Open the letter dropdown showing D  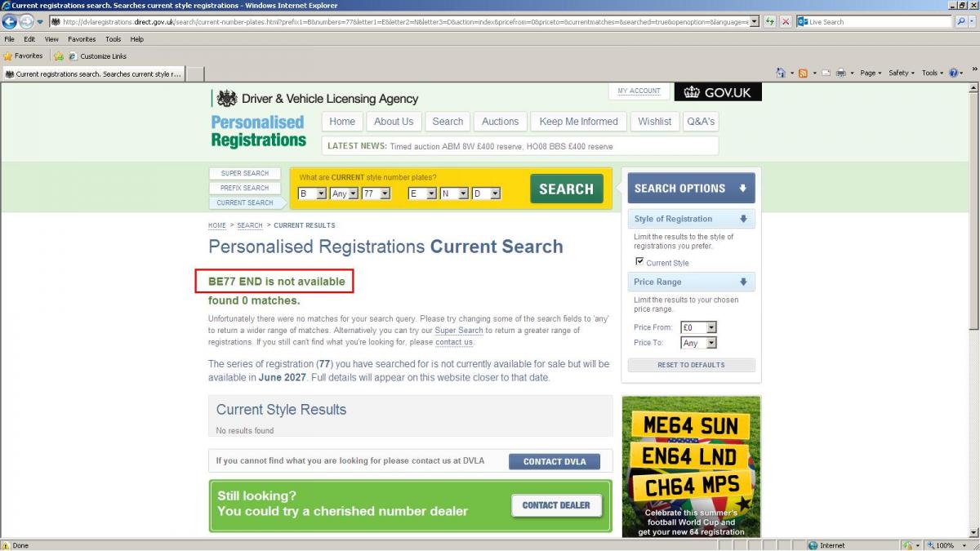486,193
